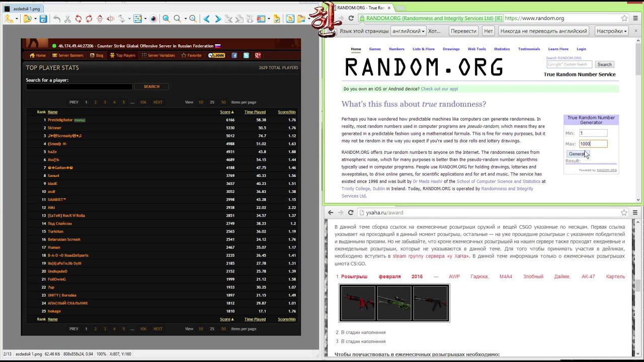
Task: Rotate image left with red arrow icon
Action: pos(78,19)
